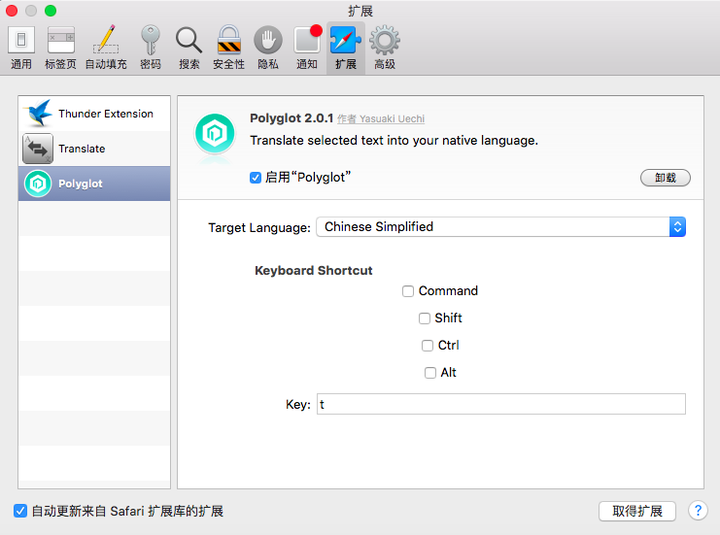720x535 pixels.
Task: Enable the Command modifier checkbox
Action: pos(408,291)
